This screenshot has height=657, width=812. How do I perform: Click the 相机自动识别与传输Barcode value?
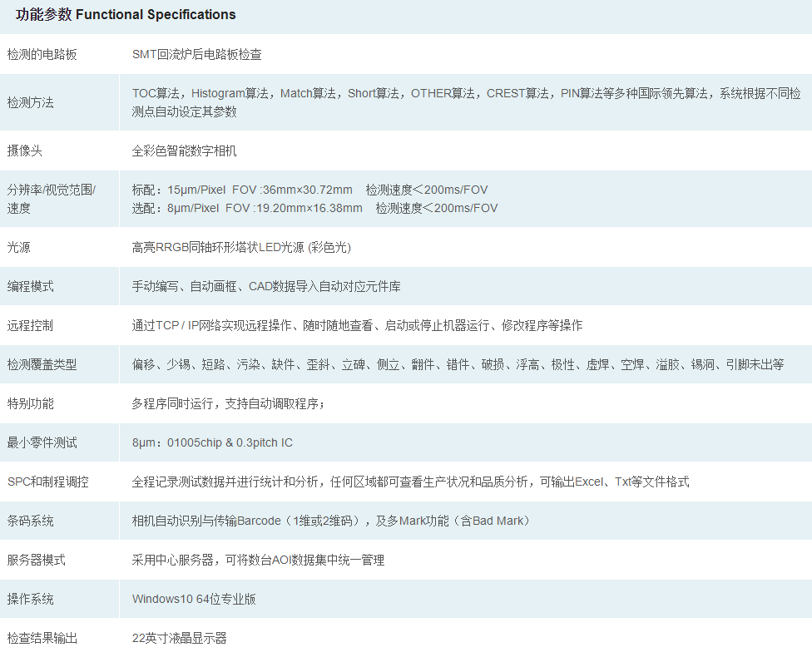(x=331, y=521)
